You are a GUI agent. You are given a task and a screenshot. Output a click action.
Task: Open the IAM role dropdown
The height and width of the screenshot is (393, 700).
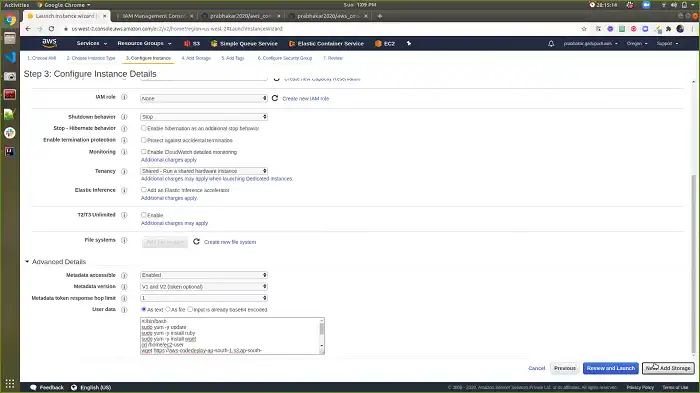204,98
